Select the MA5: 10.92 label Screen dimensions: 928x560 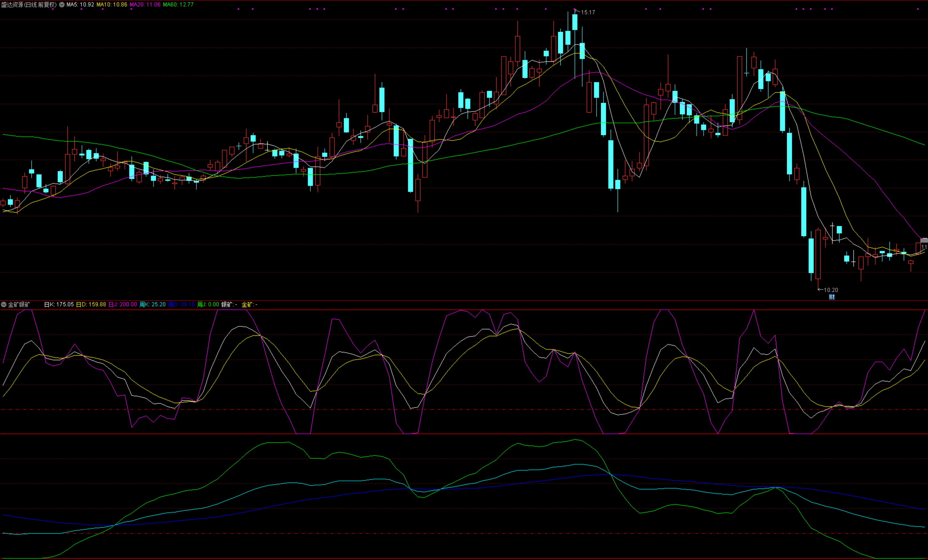pos(80,5)
